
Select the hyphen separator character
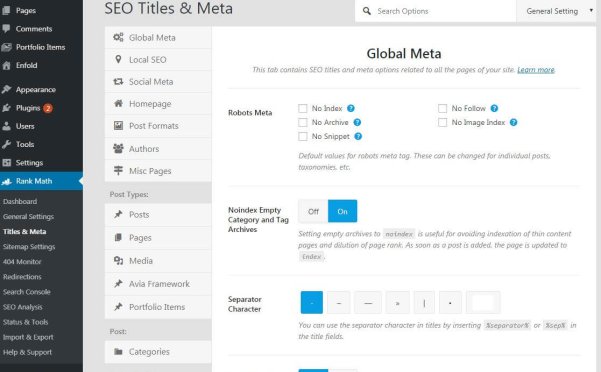(x=312, y=303)
